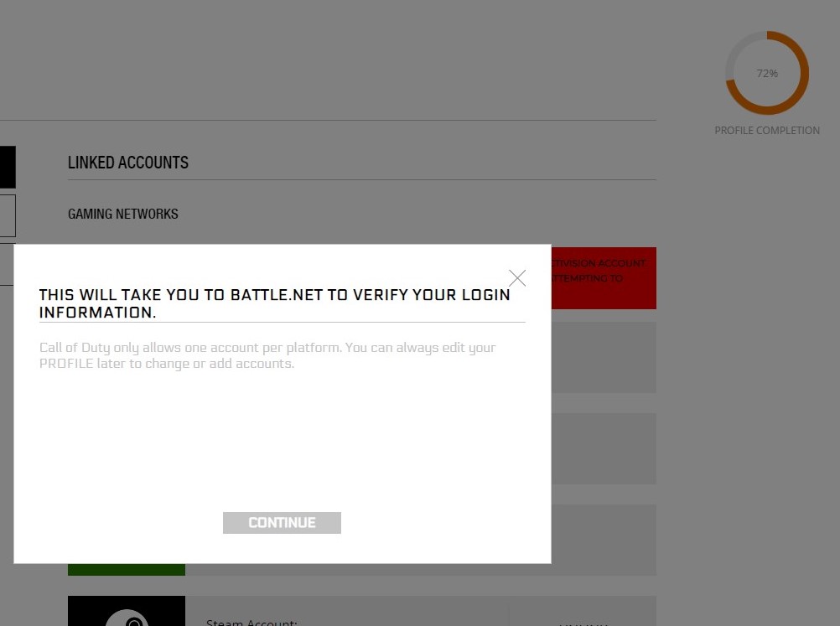The width and height of the screenshot is (840, 626).
Task: Click the black sidebar tab on the left
Action: [8, 167]
